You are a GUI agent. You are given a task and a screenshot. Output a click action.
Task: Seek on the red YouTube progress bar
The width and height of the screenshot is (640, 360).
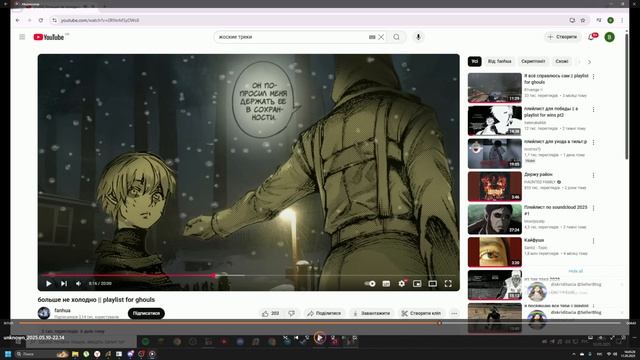249,276
